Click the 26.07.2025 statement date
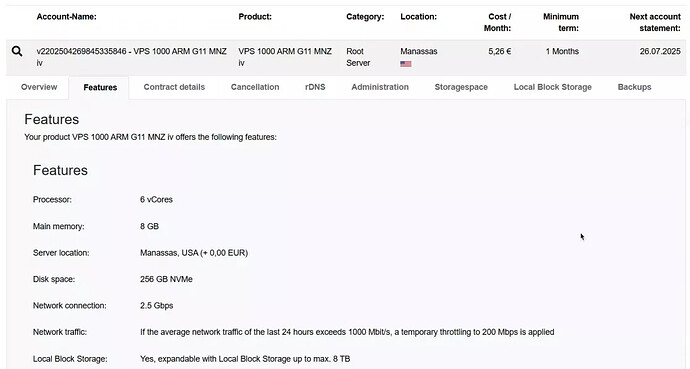This screenshot has width=690, height=369. [660, 51]
